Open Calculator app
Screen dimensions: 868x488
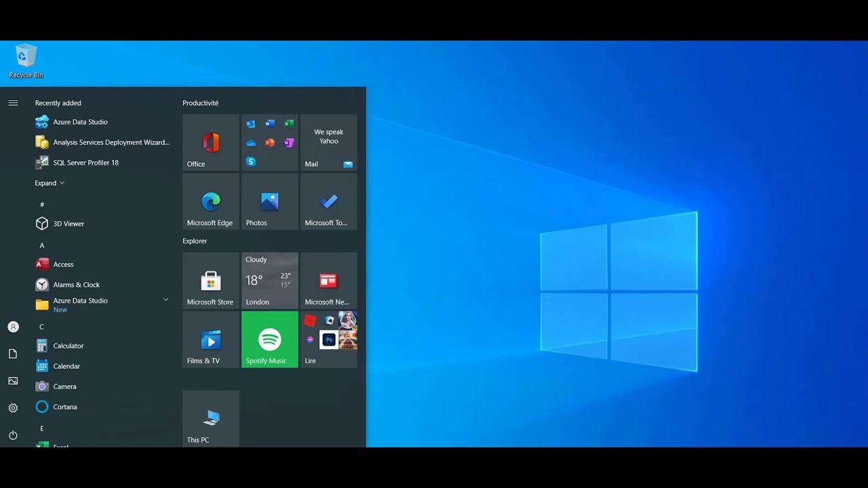click(x=102, y=346)
